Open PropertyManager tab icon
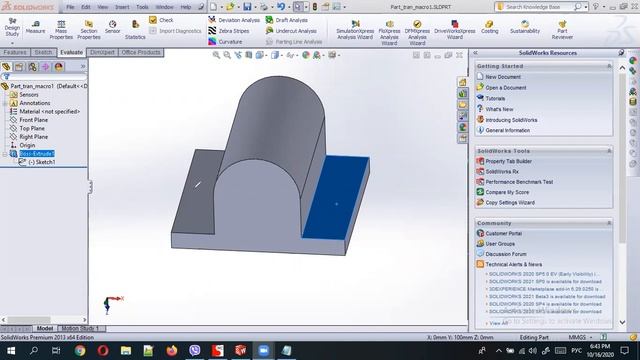Screen dimensions: 640x360 tap(19, 67)
